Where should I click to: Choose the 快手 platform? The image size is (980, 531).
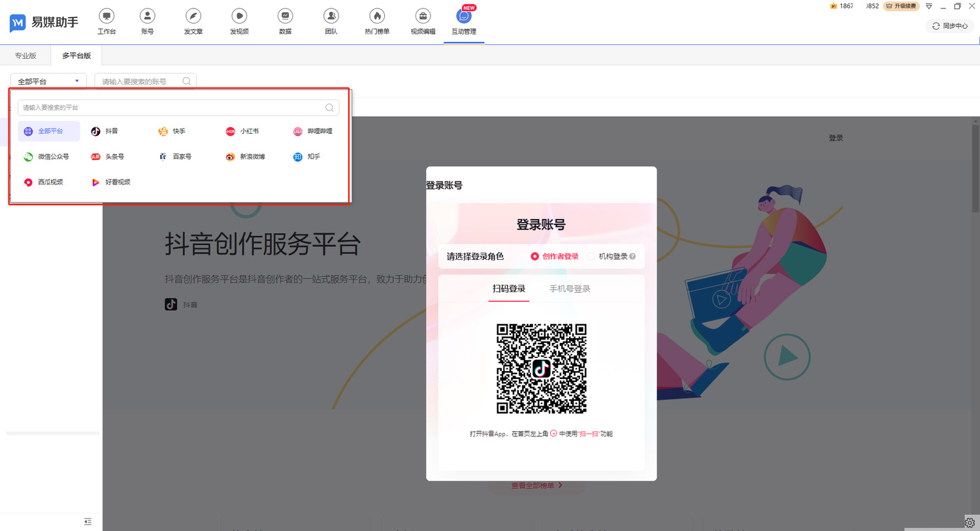(172, 131)
